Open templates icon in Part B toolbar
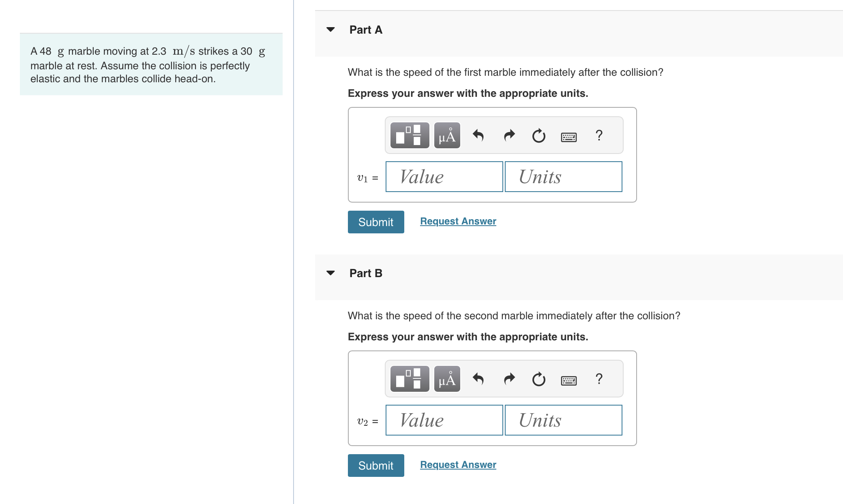 [x=410, y=379]
